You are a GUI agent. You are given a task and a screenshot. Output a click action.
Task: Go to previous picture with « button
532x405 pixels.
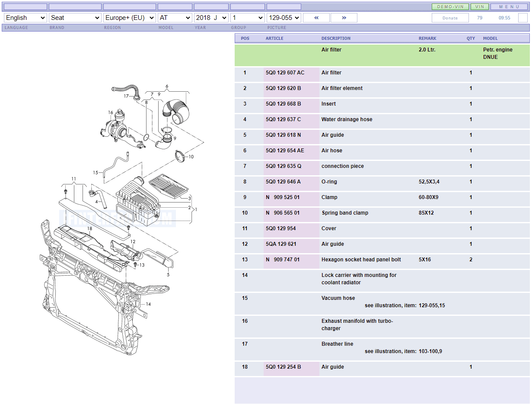pos(316,18)
